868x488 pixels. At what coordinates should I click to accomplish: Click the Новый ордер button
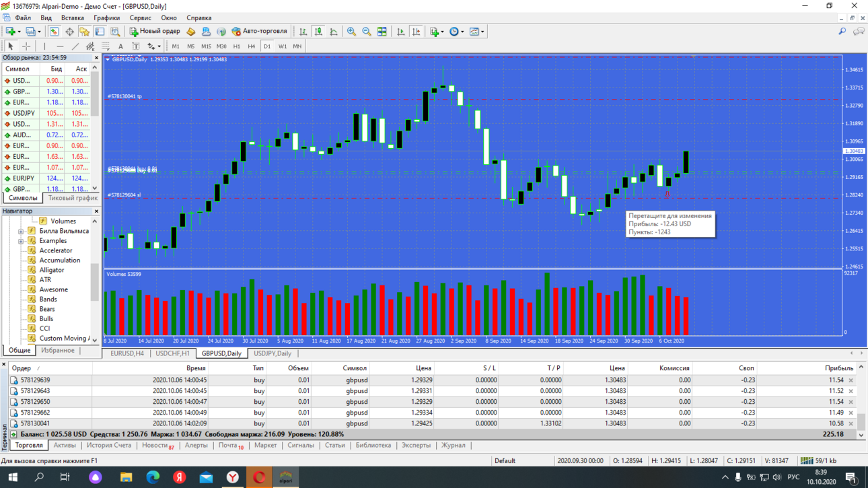click(x=155, y=32)
